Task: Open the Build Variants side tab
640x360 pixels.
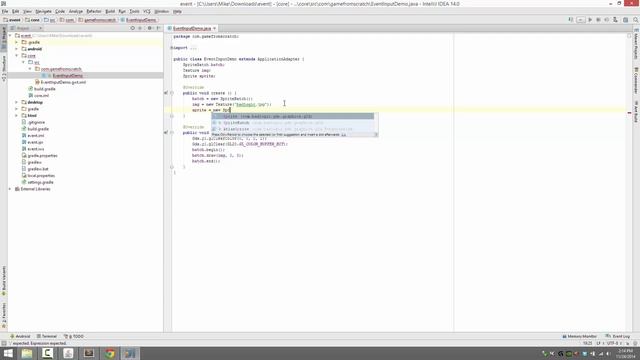Action: 4,281
